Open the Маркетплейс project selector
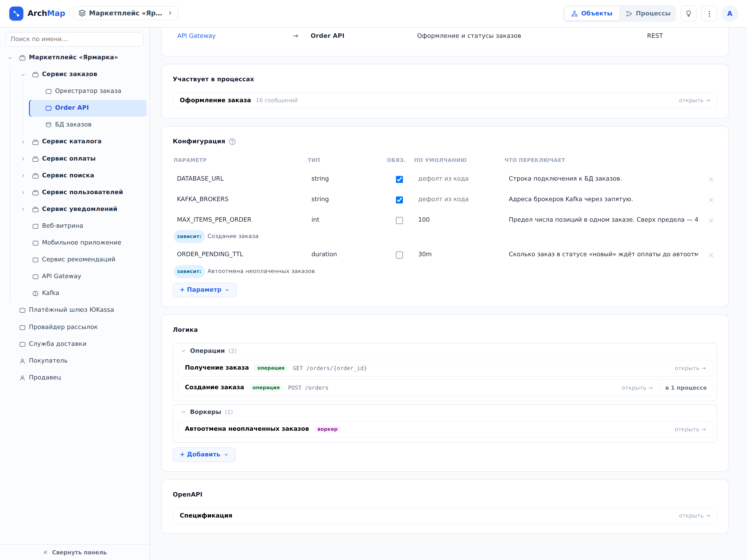 tap(126, 13)
